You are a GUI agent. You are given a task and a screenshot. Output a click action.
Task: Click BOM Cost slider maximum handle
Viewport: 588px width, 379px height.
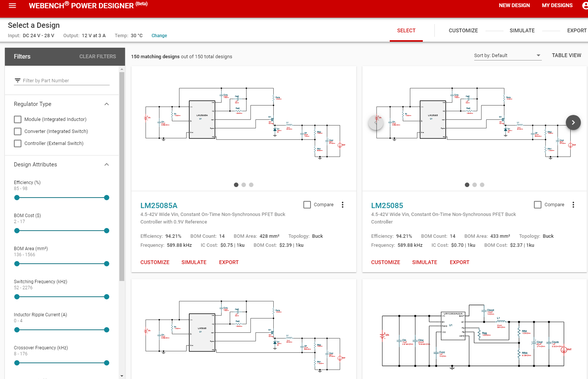click(x=107, y=231)
